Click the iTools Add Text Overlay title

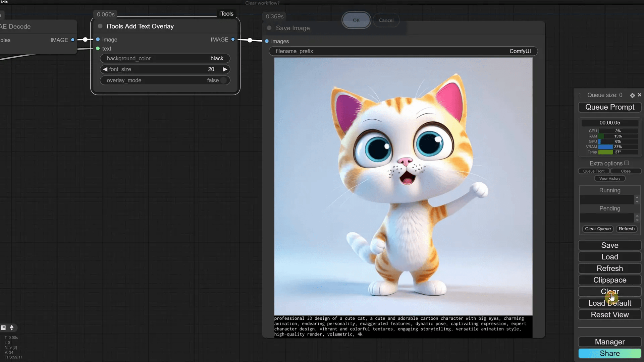tap(140, 26)
